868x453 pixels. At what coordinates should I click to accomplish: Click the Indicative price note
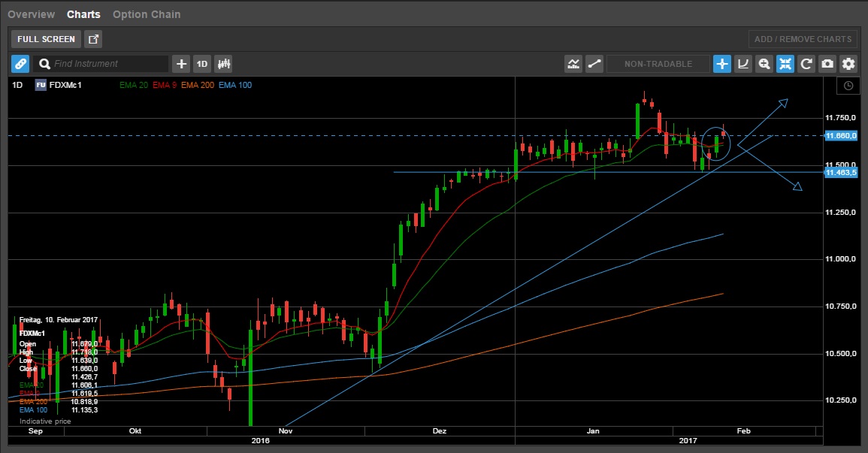[x=45, y=421]
